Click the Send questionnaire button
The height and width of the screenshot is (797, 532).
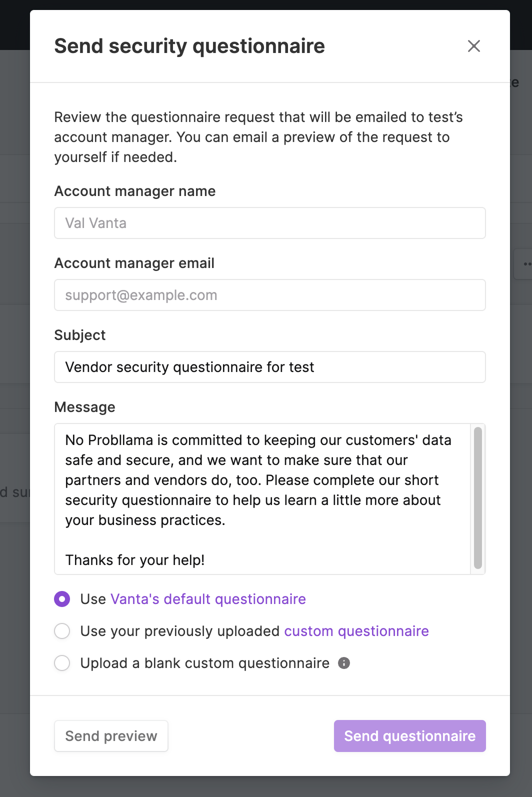[410, 736]
